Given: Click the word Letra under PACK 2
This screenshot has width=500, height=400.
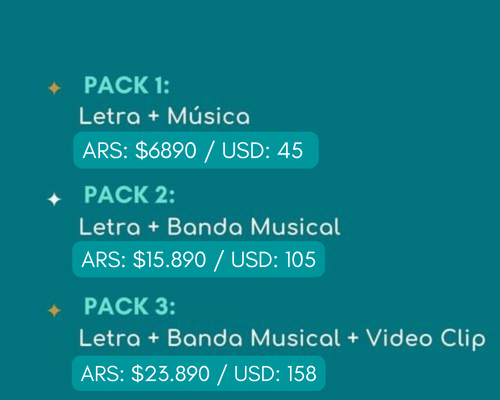Looking at the screenshot, I should [110, 227].
